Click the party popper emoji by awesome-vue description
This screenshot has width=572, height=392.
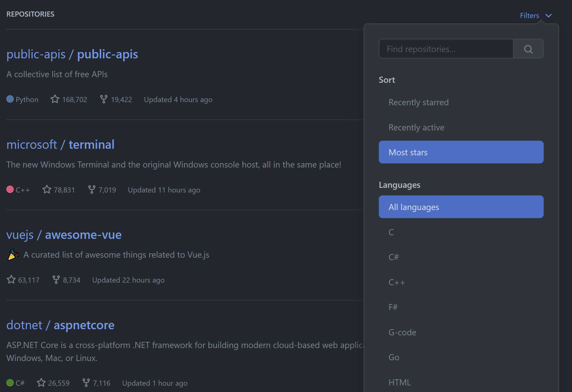(13, 255)
